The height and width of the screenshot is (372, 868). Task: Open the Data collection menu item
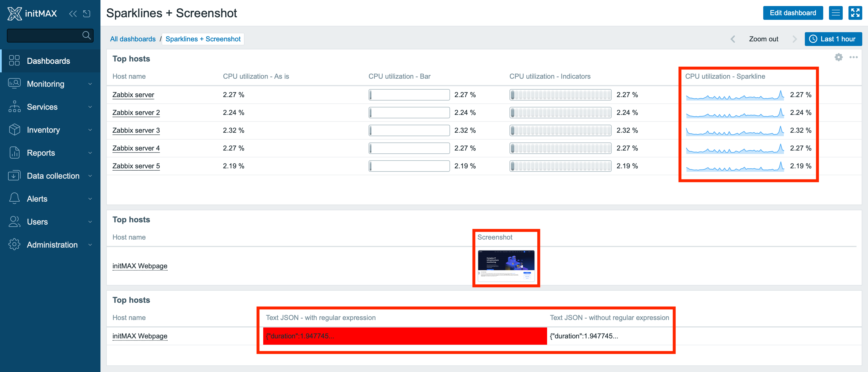click(x=50, y=176)
